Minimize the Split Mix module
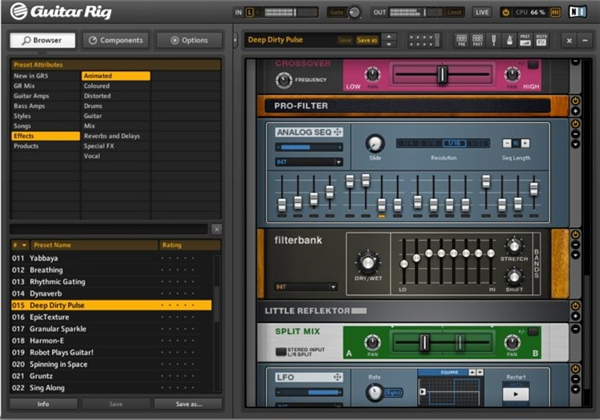The width and height of the screenshot is (600, 420). click(x=575, y=329)
